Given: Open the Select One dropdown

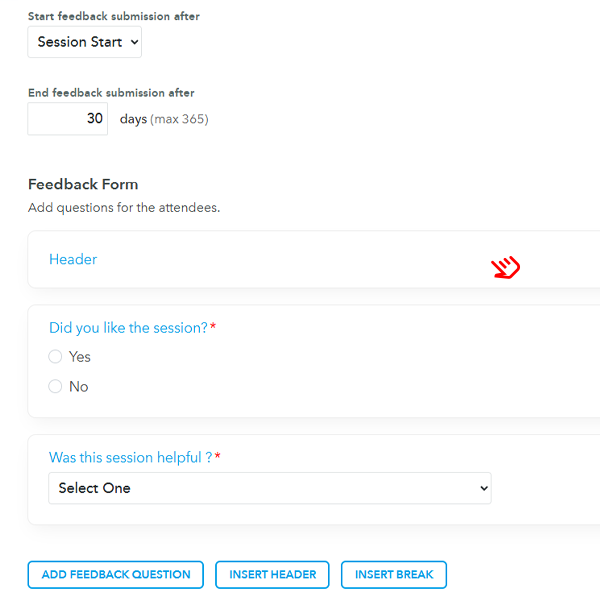Looking at the screenshot, I should click(x=269, y=488).
